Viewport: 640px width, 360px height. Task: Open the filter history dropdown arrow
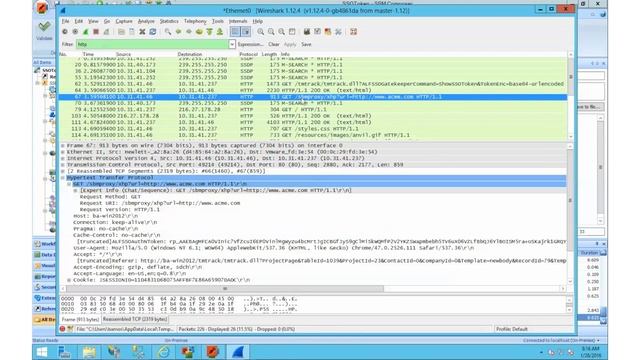(x=232, y=44)
